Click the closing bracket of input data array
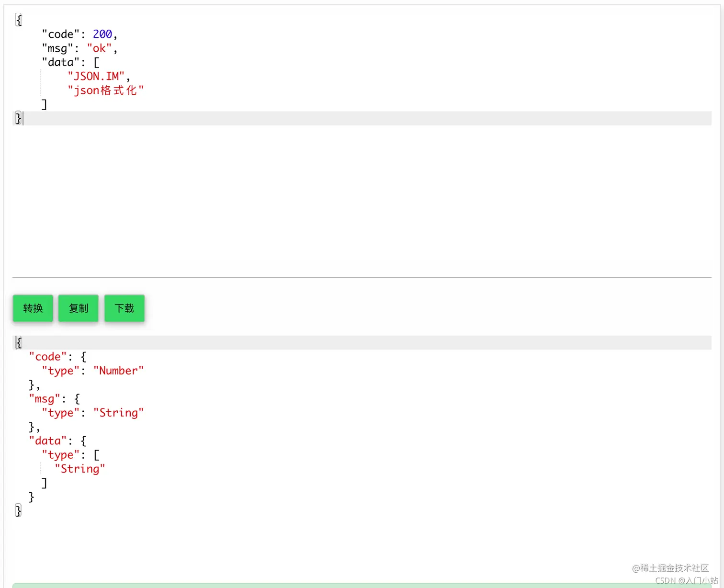Image resolution: width=724 pixels, height=588 pixels. pyautogui.click(x=44, y=104)
